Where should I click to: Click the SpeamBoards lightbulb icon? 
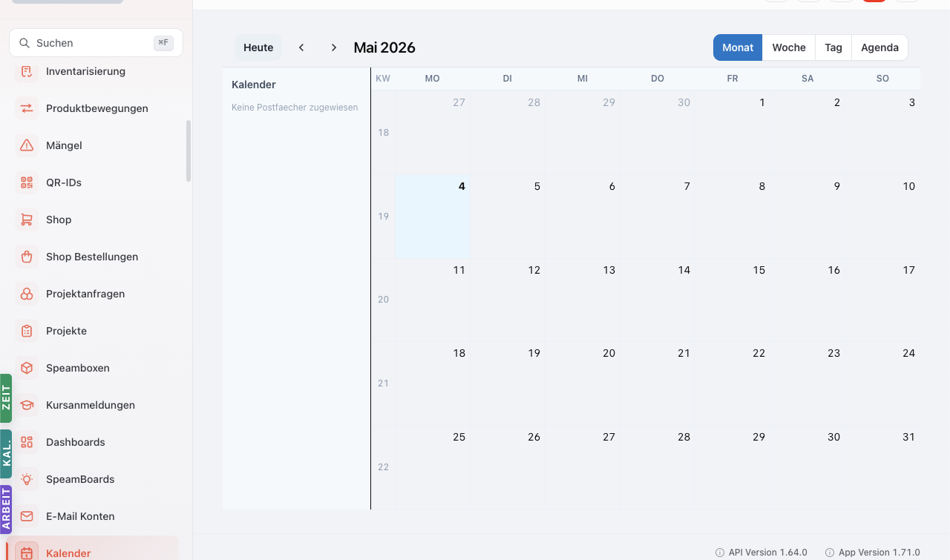click(x=27, y=479)
